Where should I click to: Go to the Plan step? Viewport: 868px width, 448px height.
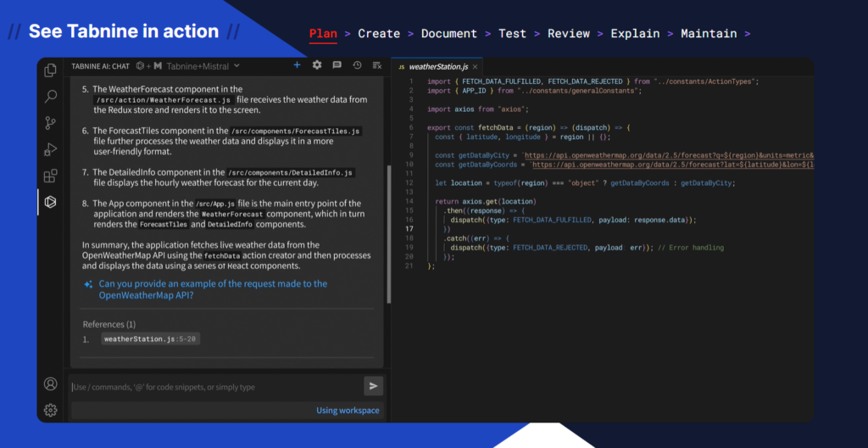point(323,33)
